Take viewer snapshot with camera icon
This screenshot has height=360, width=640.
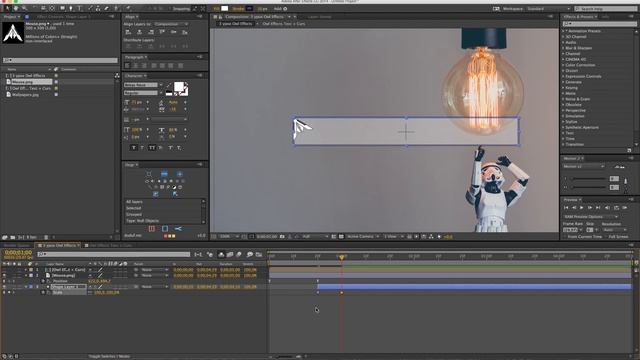pyautogui.click(x=282, y=236)
